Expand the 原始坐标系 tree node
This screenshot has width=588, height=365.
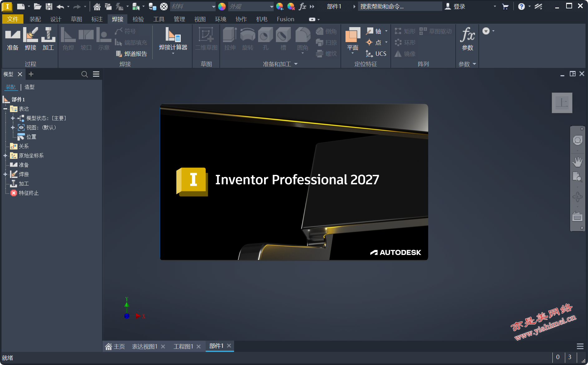(x=5, y=156)
